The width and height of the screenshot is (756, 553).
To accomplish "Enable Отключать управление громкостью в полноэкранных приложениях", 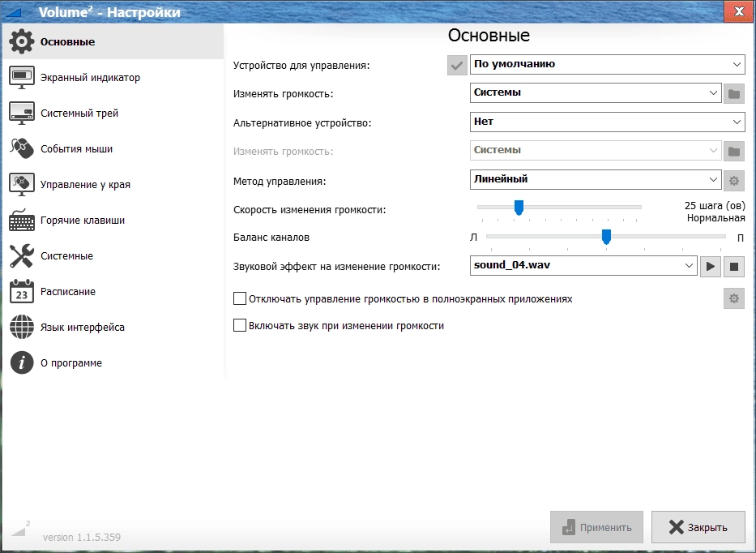I will 240,298.
